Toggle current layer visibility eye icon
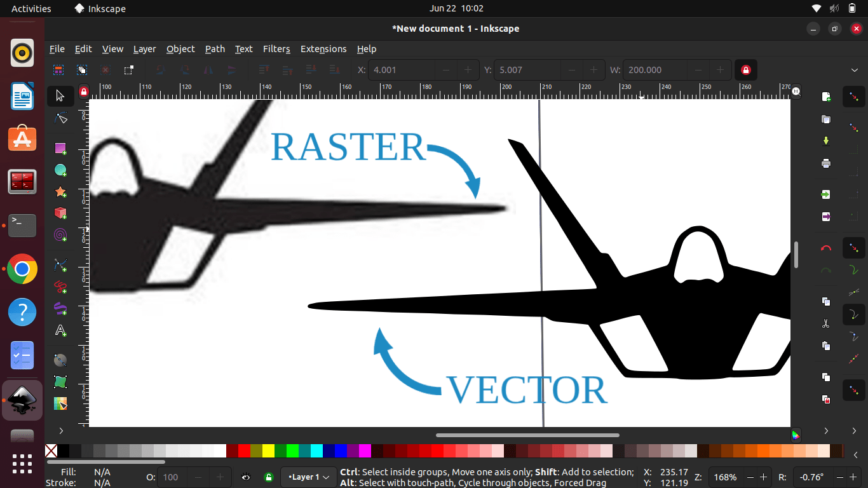Viewport: 868px width, 488px height. pyautogui.click(x=246, y=477)
